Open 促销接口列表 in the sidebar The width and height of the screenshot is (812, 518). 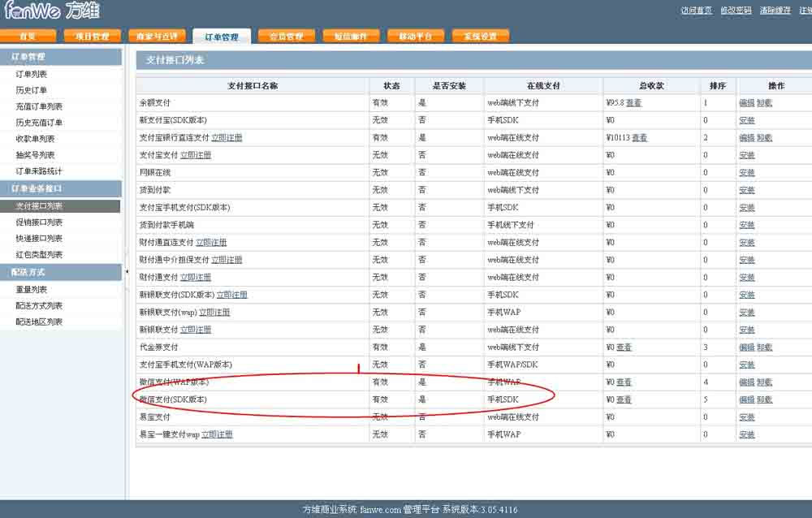(39, 222)
